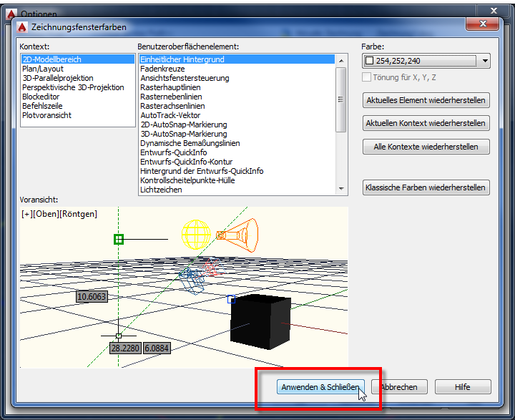Choose Lichtzeichen in the element list
Viewport: 515px width, 420px height.
161,190
